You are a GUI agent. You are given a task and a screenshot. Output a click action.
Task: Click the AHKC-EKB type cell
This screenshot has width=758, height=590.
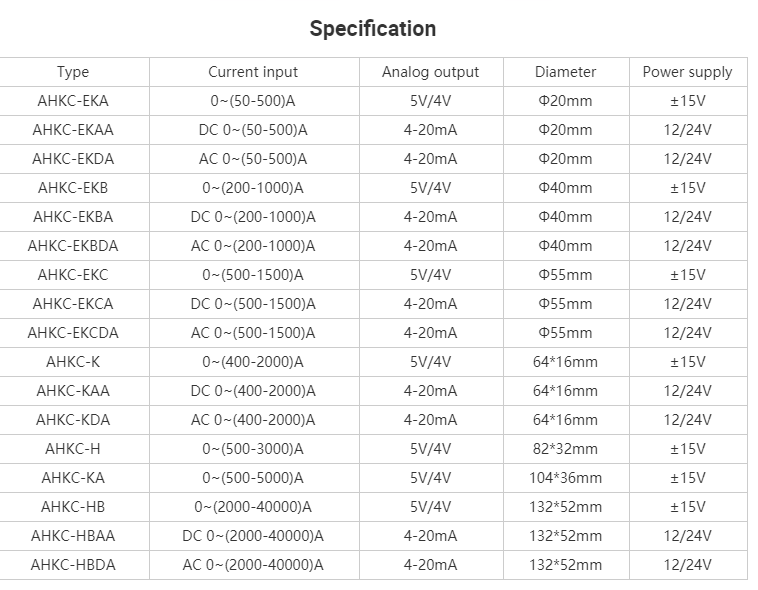(73, 188)
